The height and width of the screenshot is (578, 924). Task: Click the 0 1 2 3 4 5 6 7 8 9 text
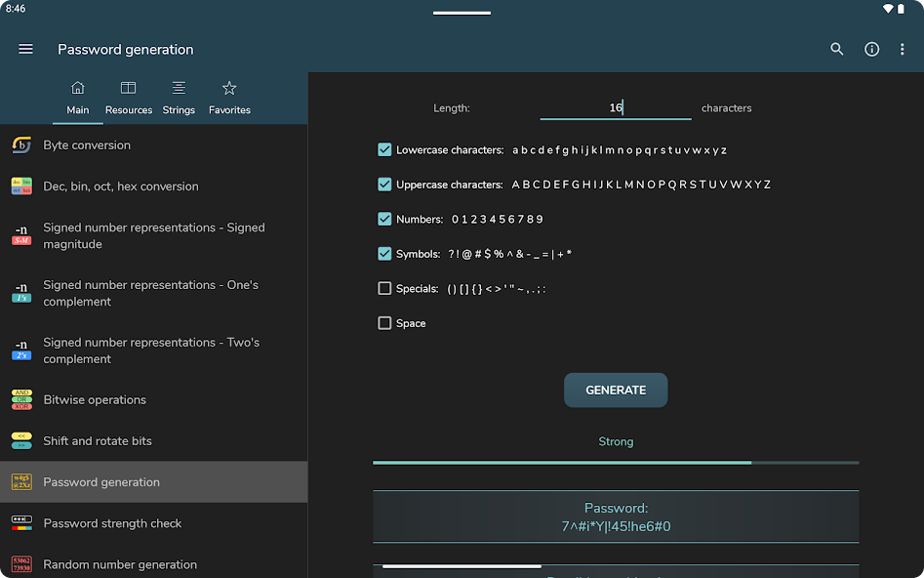coord(498,220)
